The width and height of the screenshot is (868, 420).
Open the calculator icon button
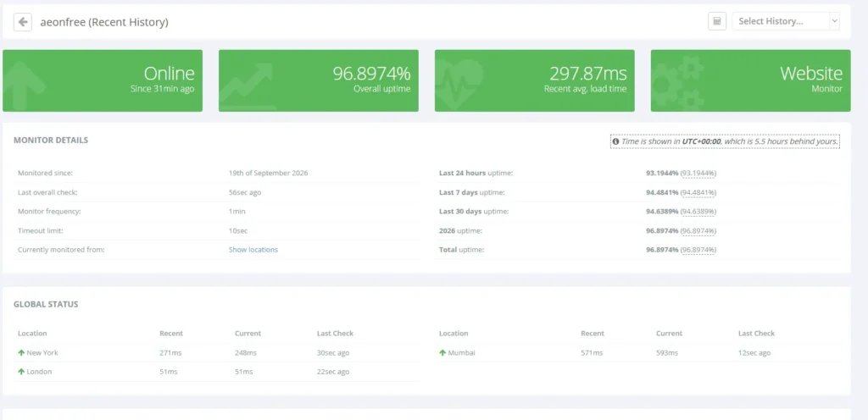pyautogui.click(x=717, y=21)
